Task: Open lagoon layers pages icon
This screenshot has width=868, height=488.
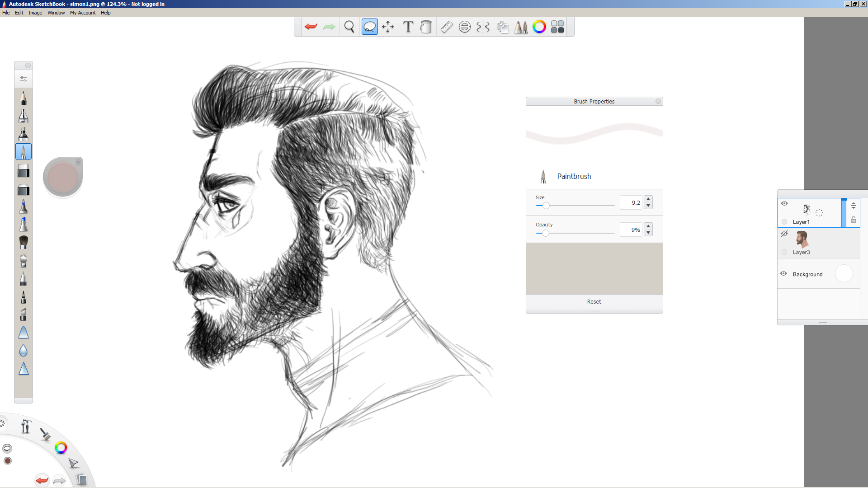Action: (x=81, y=479)
